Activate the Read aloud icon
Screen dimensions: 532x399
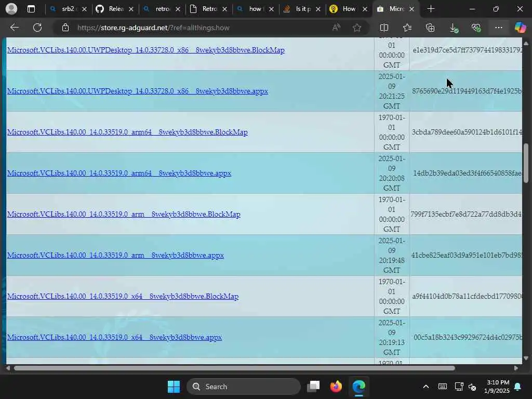(336, 28)
